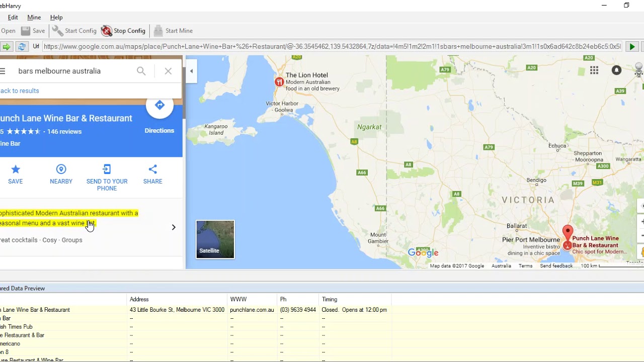Click the Punch Lane Wine Bar & Restaurant title
Viewport: 644px width, 362px height.
66,119
